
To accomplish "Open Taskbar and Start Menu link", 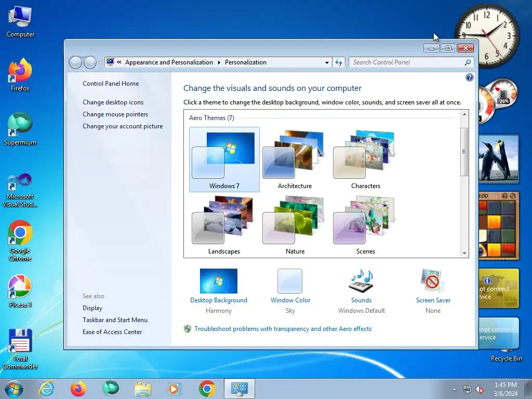I will pos(115,320).
